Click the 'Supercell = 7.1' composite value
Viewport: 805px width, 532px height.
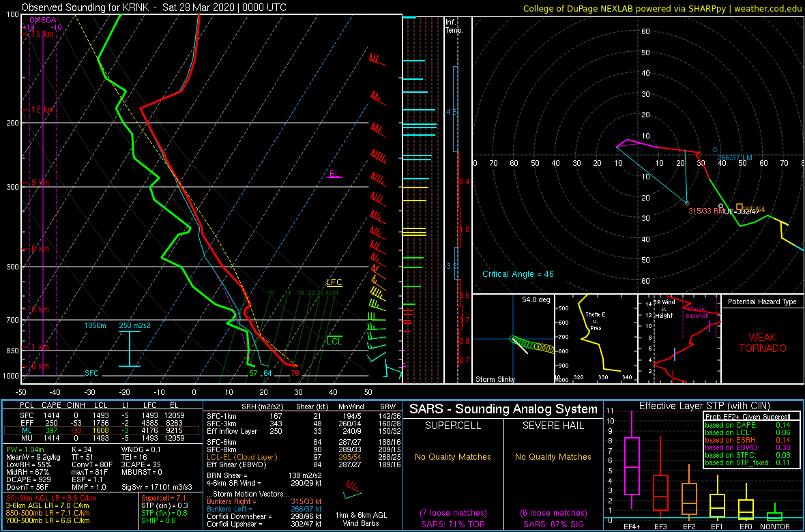pyautogui.click(x=164, y=499)
